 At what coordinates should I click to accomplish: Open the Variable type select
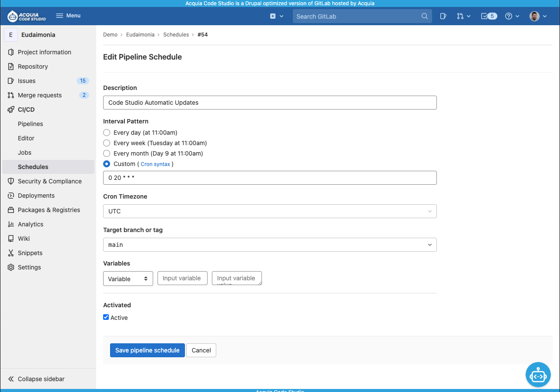[128, 279]
